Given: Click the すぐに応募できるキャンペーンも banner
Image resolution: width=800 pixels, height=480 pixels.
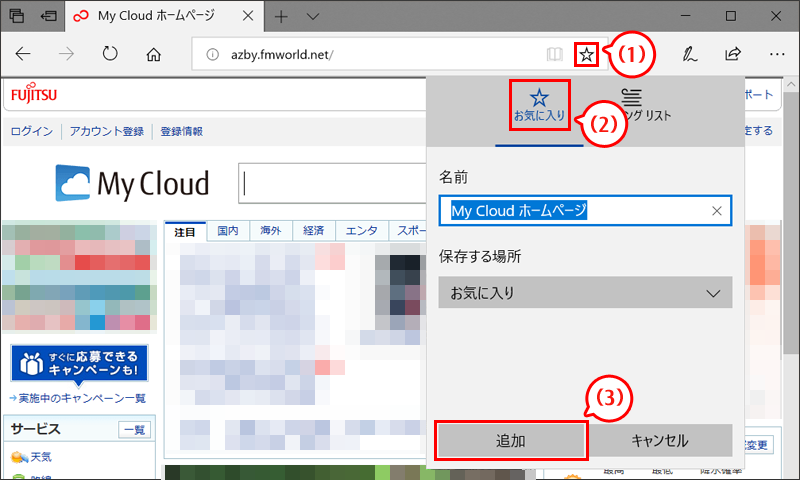Looking at the screenshot, I should click(80, 364).
